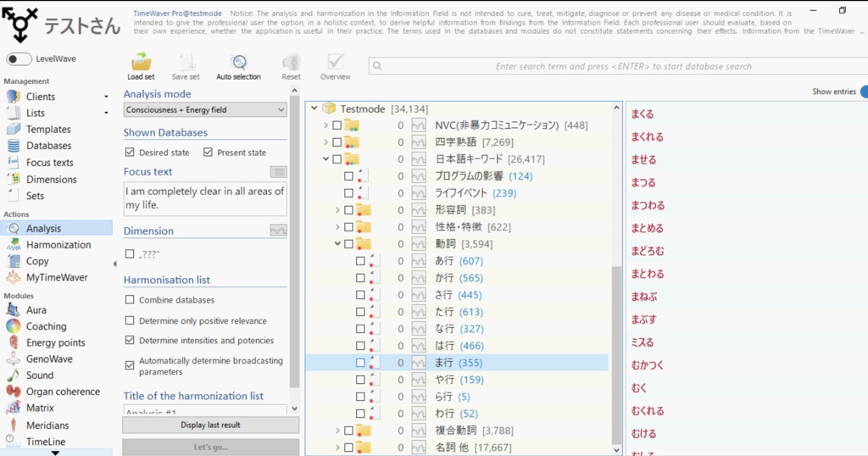Open the Meridians module icon
The image size is (868, 456).
click(14, 425)
